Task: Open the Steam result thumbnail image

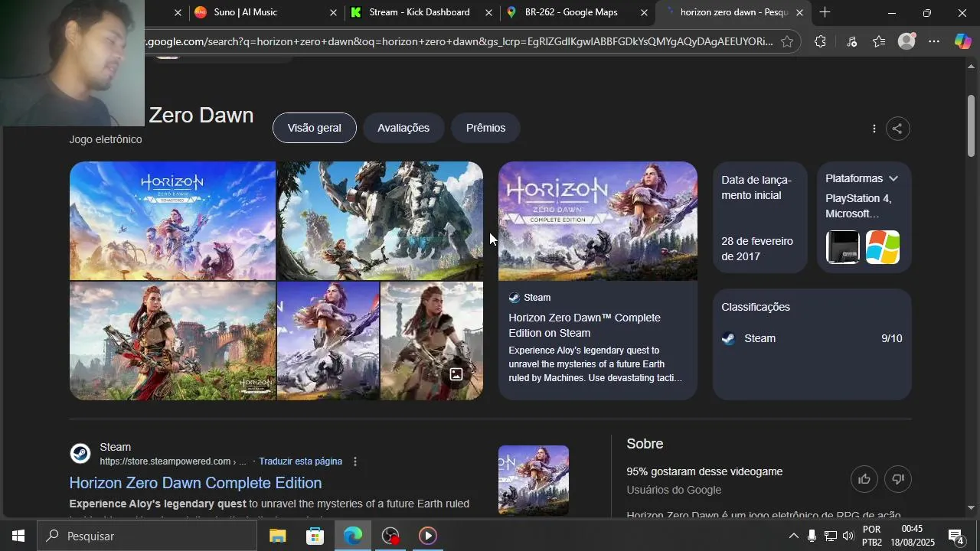Action: point(534,481)
